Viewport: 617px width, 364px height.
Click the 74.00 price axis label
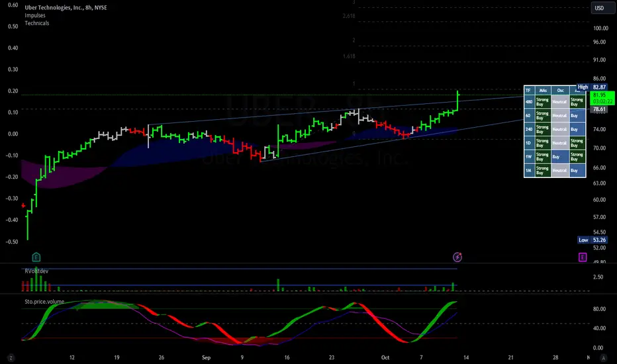[599, 129]
